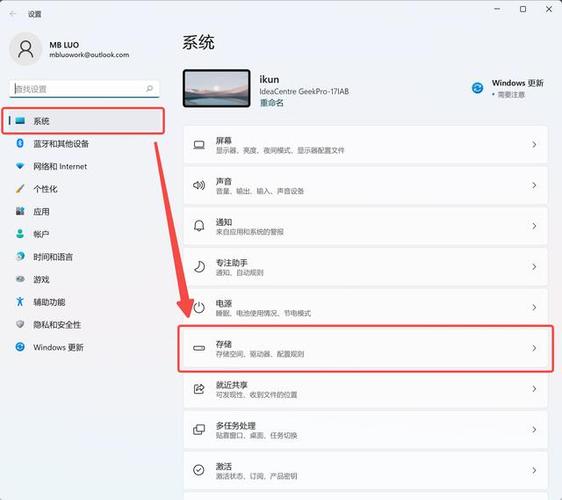The image size is (562, 500).
Task: Click the MB LUO account name
Action: click(64, 45)
